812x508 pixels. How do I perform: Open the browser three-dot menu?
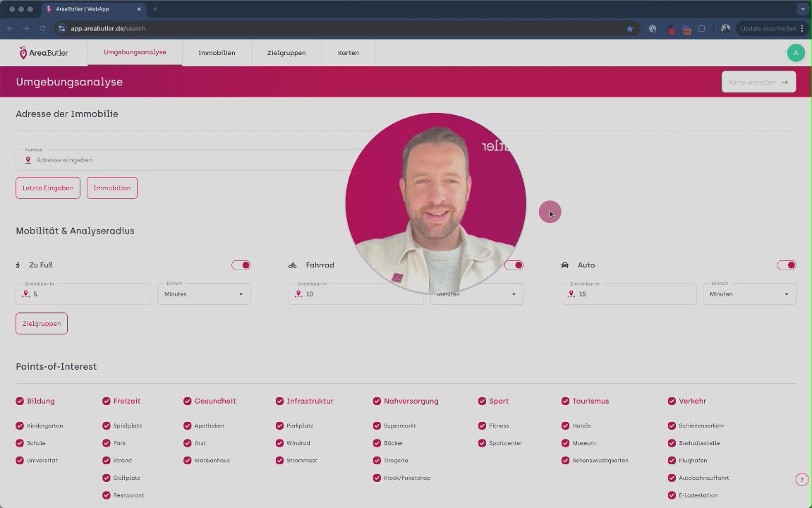[802, 28]
